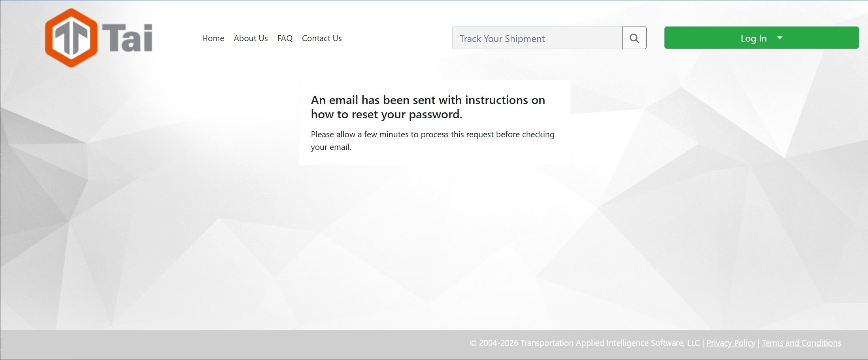The height and width of the screenshot is (360, 868).
Task: Click the '2004-2026' years in footer
Action: point(498,343)
